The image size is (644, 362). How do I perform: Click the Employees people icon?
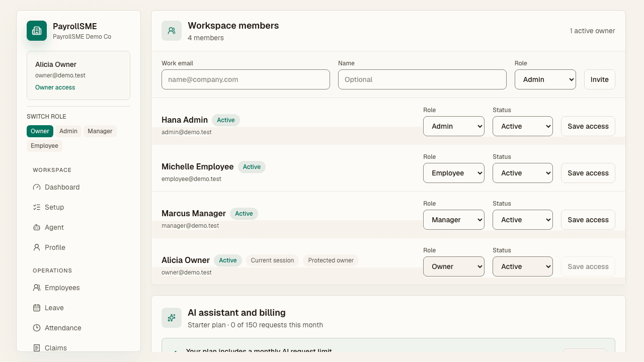37,288
